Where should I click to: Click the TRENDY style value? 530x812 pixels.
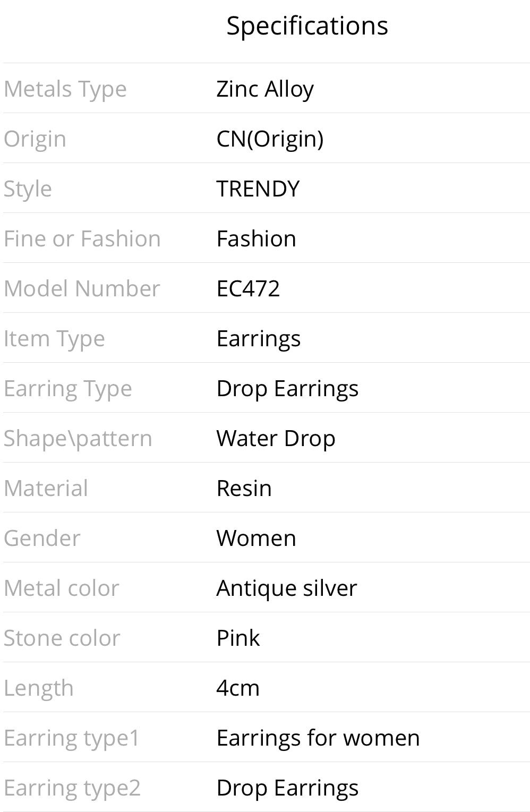pos(258,189)
